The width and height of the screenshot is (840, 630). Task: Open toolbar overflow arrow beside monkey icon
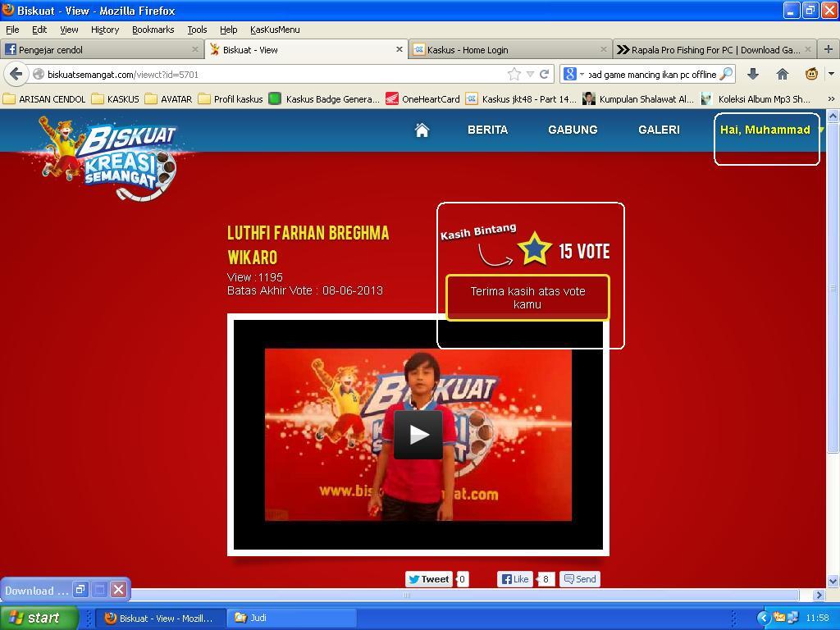[x=832, y=74]
